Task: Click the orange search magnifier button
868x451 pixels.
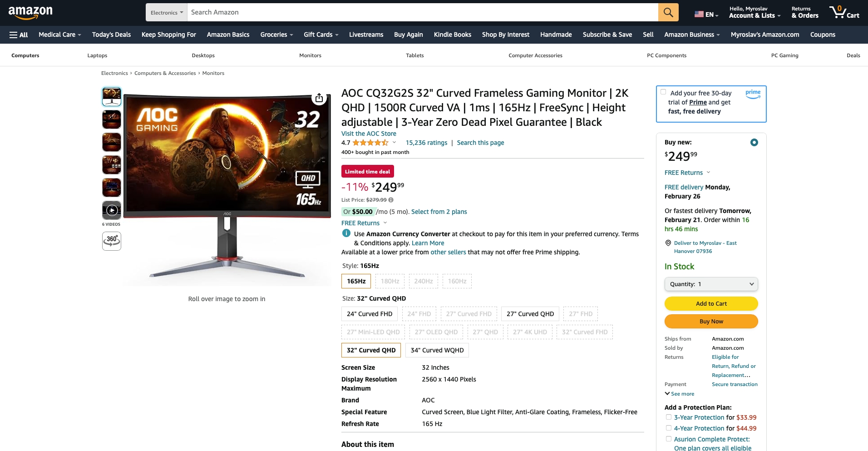Action: [668, 12]
